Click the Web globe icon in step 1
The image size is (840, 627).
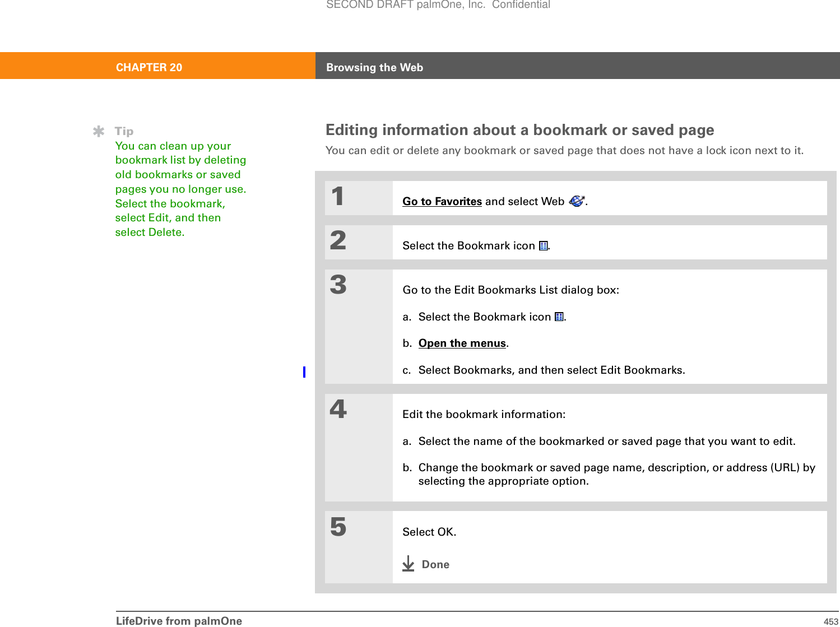pos(577,201)
